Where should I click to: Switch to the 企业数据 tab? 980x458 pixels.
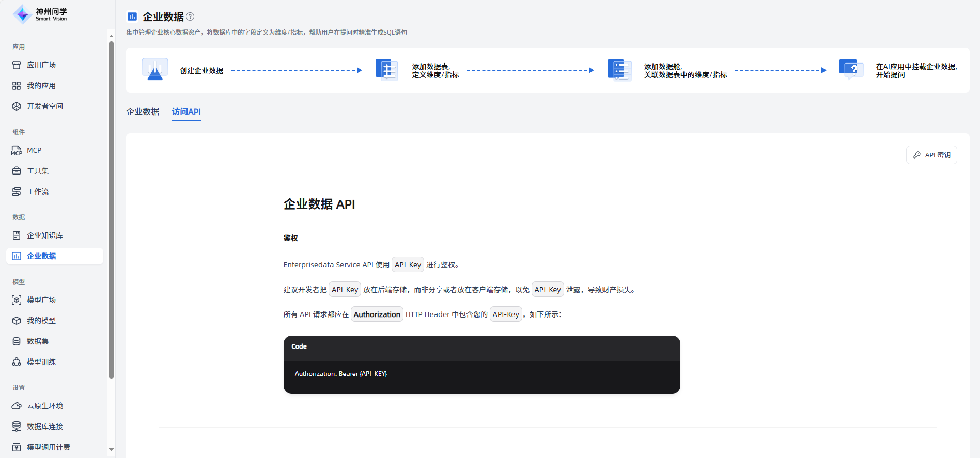pos(143,112)
